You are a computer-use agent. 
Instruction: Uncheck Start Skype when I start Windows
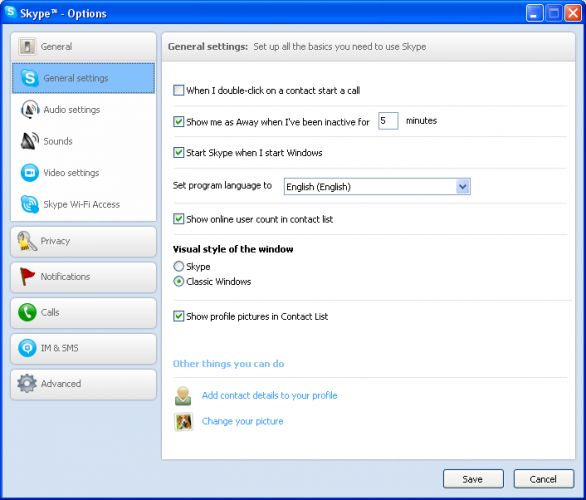179,152
